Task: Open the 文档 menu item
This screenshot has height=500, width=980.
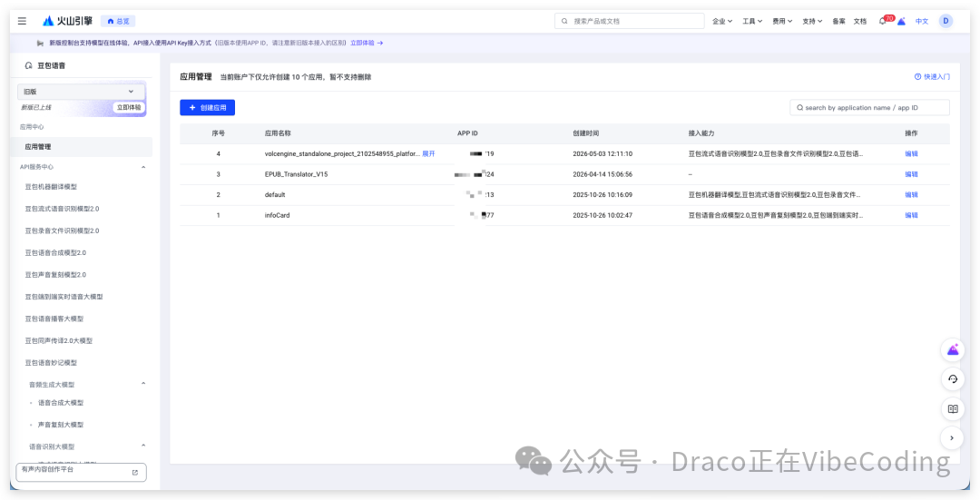Action: (860, 21)
